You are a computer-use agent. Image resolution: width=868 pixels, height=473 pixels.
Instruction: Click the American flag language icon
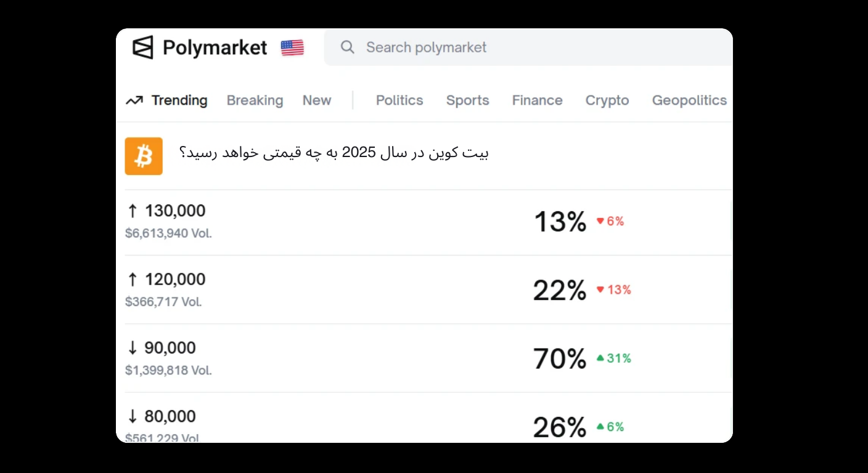[x=292, y=47]
